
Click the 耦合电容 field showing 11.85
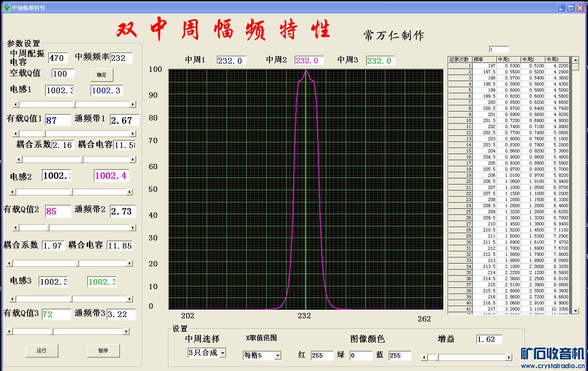[120, 246]
